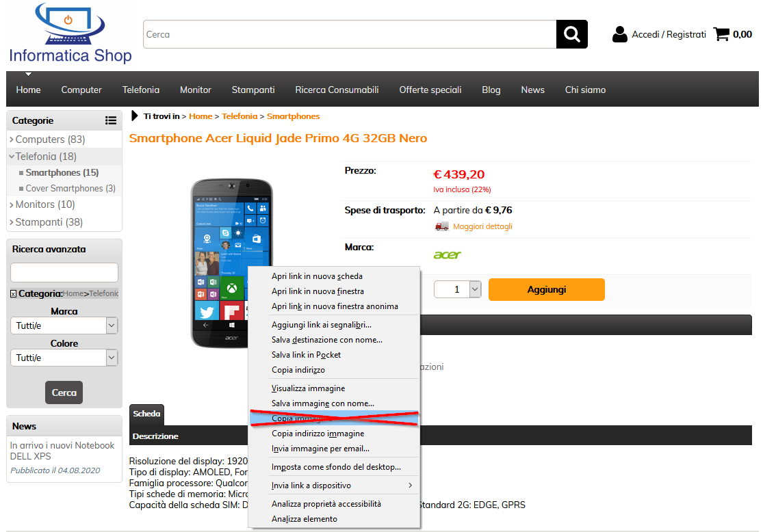Image resolution: width=763 pixels, height=532 pixels.
Task: Open Ricerca Consumabili page
Action: tap(337, 90)
